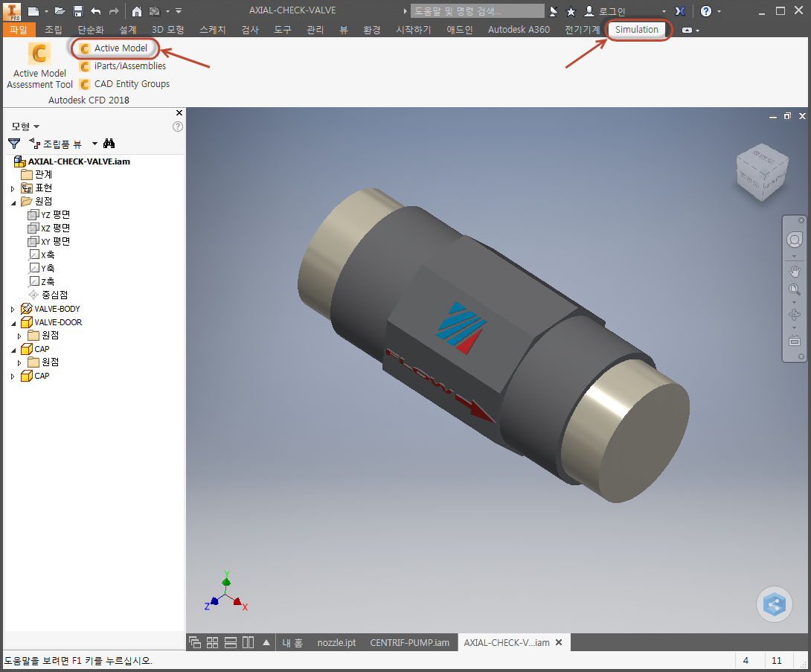The image size is (811, 672).
Task: Open the 검사 ribbon tab
Action: tap(250, 30)
